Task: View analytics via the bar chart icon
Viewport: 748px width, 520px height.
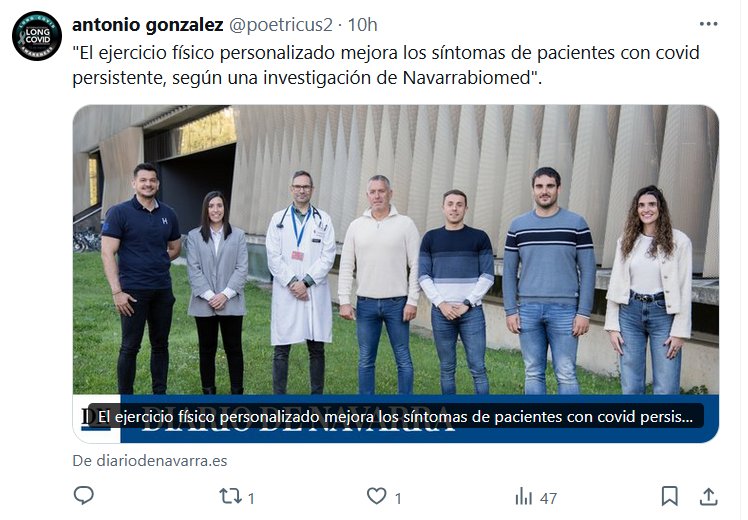Action: [523, 497]
